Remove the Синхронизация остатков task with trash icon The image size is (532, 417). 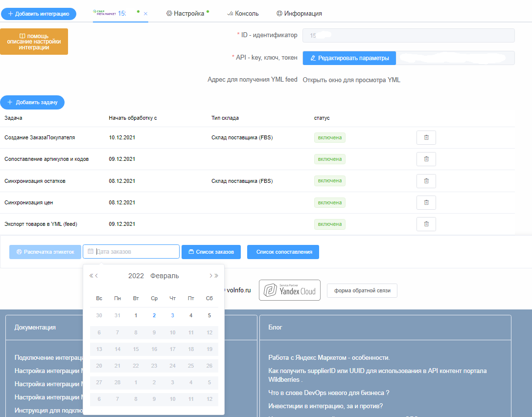tap(426, 181)
